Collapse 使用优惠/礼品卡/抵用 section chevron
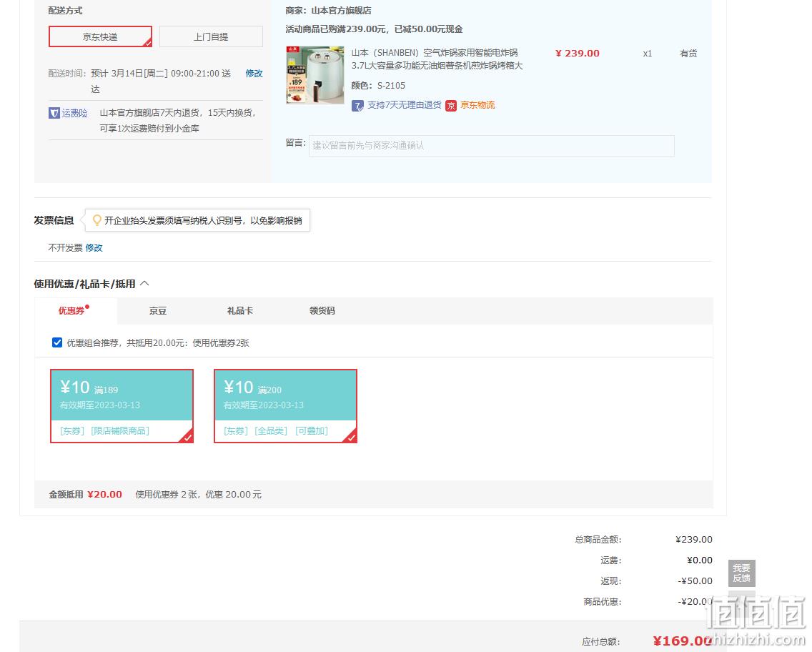 pyautogui.click(x=144, y=283)
